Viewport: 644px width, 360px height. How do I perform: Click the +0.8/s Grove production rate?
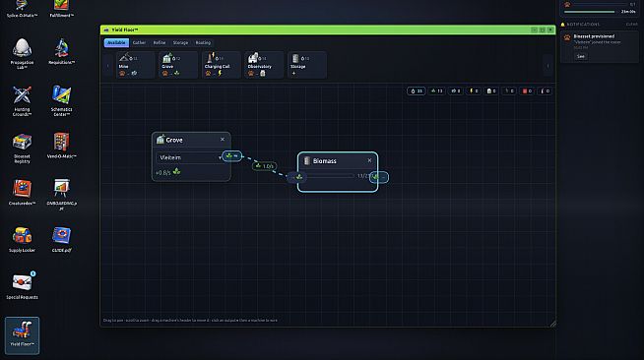click(x=168, y=172)
